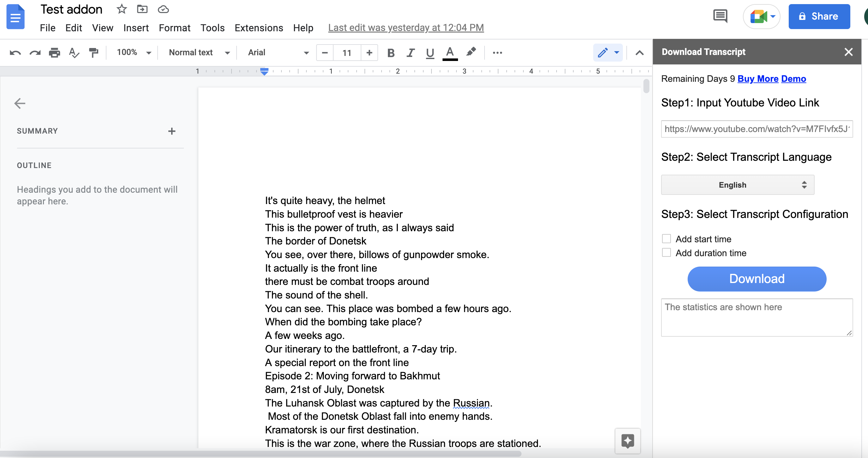Click the line "A few weeks ago."
The image size is (868, 458).
tap(304, 335)
